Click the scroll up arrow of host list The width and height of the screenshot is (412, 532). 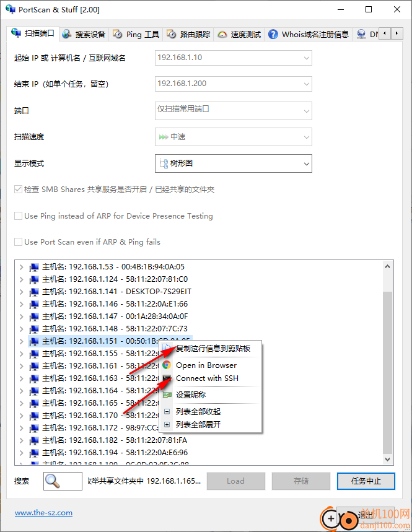pyautogui.click(x=388, y=267)
